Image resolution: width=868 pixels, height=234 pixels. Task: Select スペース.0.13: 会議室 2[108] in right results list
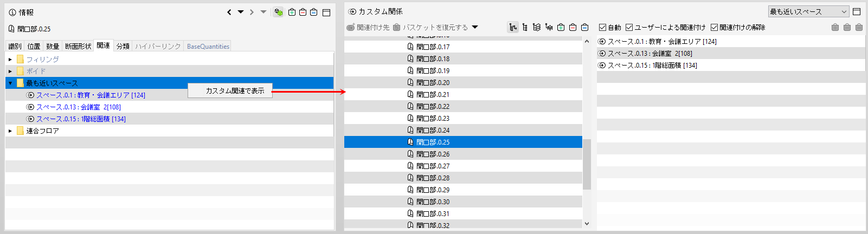pyautogui.click(x=731, y=53)
